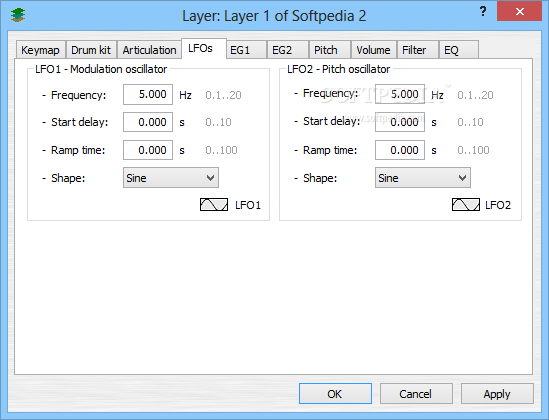Click the LFO2 Frequency input field
Screen dimensions: 549x420
pyautogui.click(x=400, y=94)
